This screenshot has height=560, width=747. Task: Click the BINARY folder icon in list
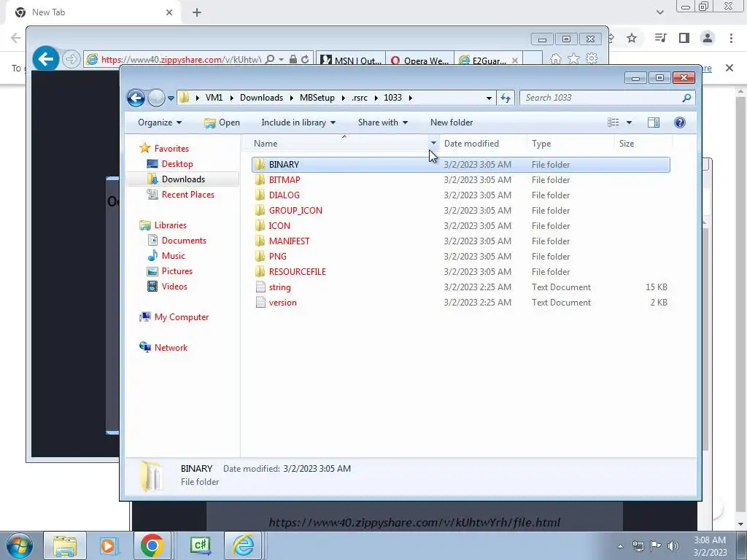click(260, 165)
